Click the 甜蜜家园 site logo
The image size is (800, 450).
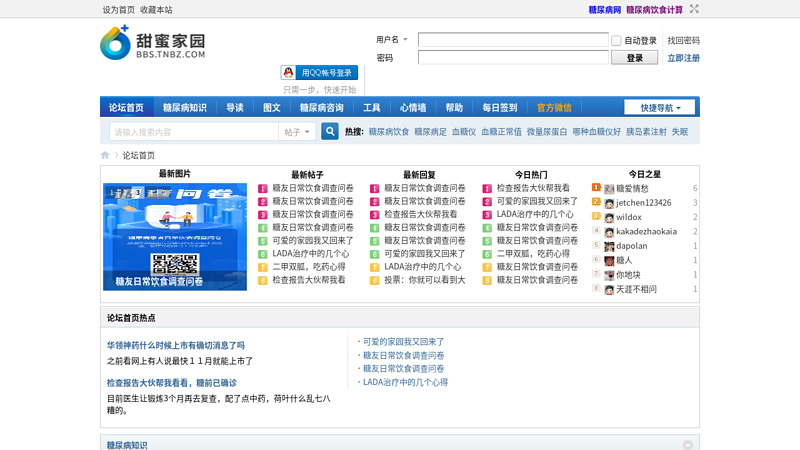(x=153, y=43)
